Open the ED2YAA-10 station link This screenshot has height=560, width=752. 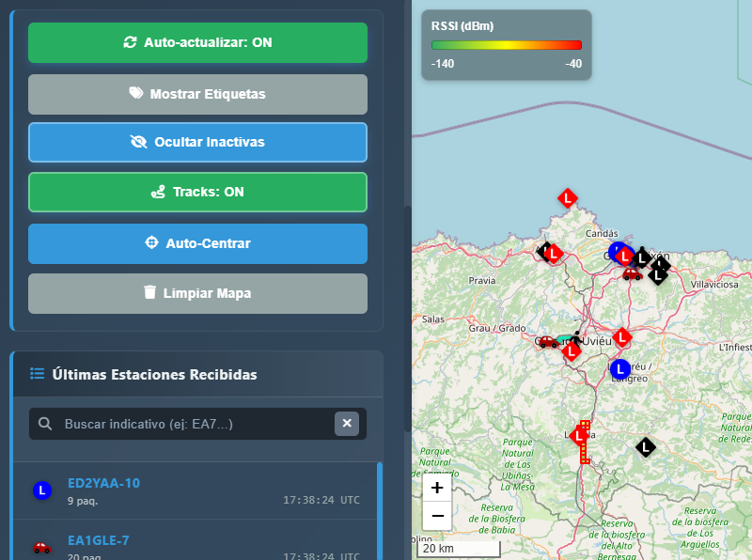click(103, 483)
